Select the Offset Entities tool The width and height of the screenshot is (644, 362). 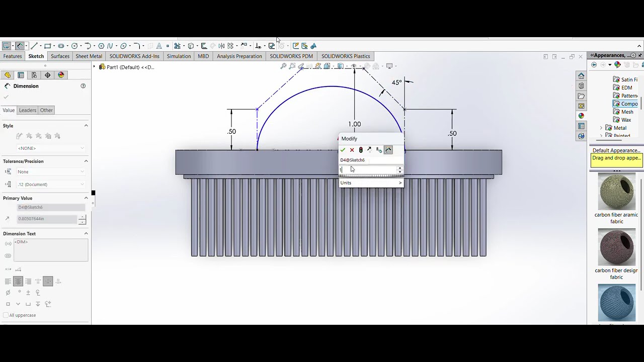(203, 46)
